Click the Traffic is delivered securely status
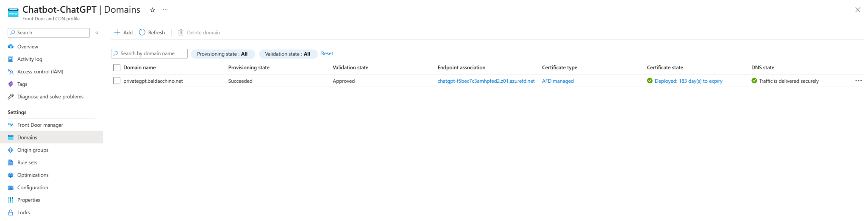The width and height of the screenshot is (868, 221). coord(789,81)
